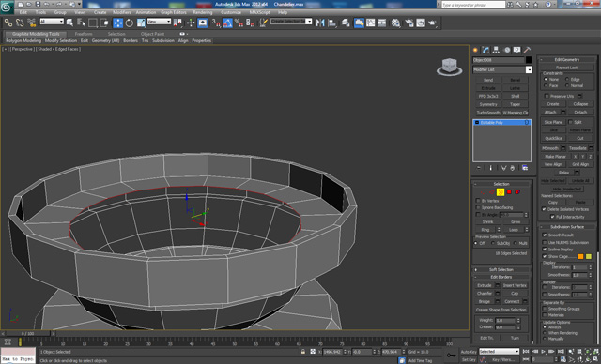Select Edge constraint radio button
The image size is (601, 364).
click(x=567, y=79)
